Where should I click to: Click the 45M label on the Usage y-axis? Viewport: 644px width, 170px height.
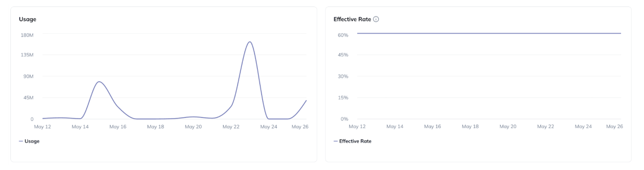28,98
